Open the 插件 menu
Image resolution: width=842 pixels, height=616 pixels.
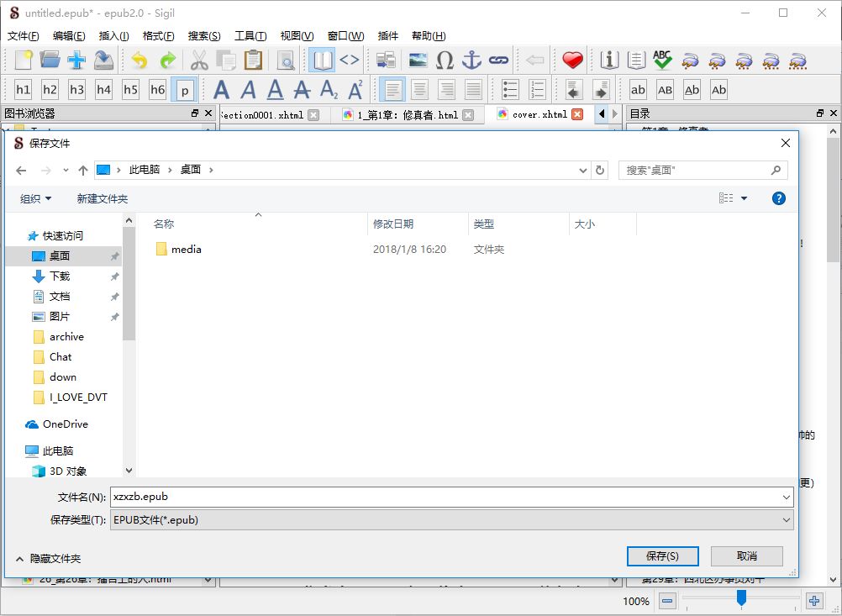387,36
